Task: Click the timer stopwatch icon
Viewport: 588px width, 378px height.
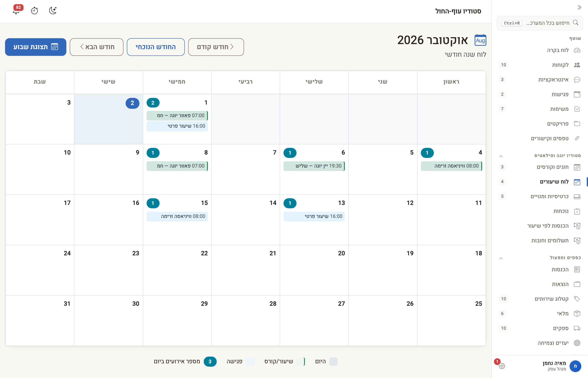Action: click(x=34, y=11)
